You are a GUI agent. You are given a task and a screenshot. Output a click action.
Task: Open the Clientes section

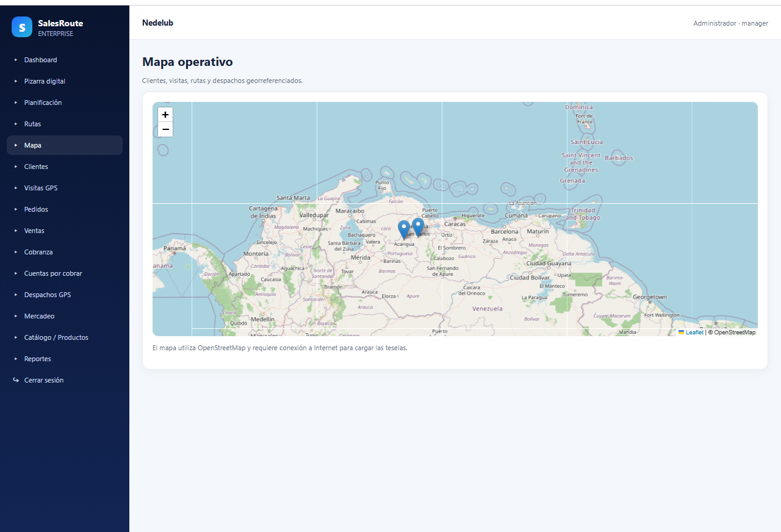tap(65, 167)
